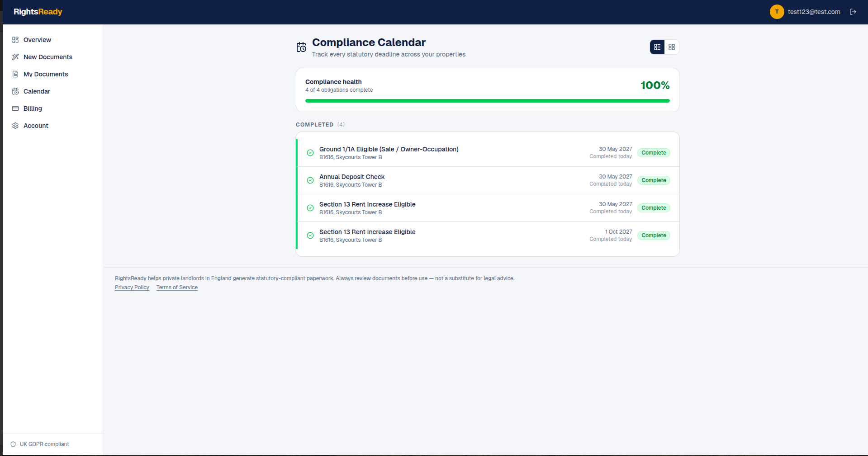Click Complete badge for 30 May Section 13
The image size is (868, 456).
point(654,208)
